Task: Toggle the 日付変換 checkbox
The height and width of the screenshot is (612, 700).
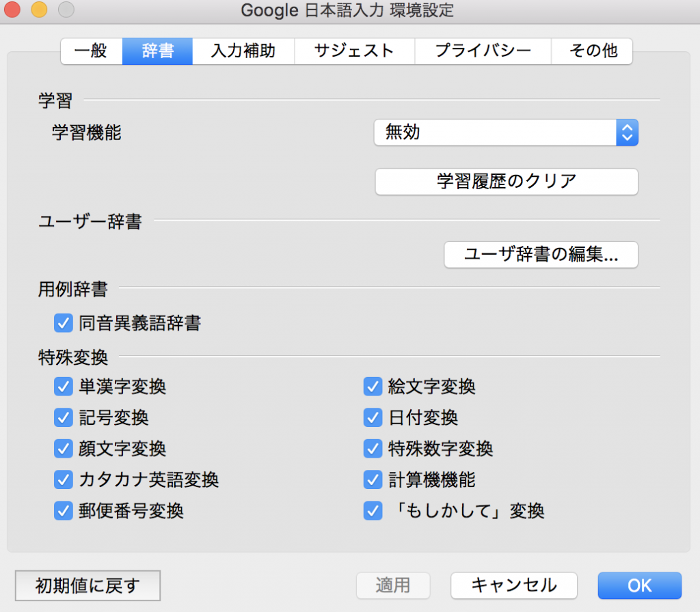Action: point(373,417)
